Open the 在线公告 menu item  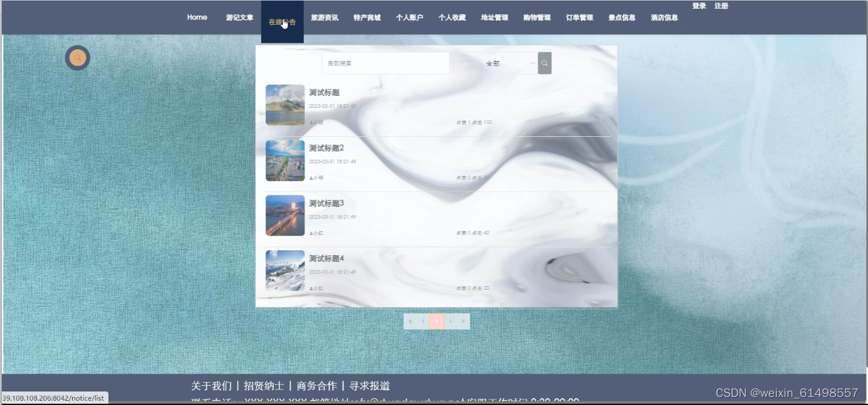coord(282,22)
